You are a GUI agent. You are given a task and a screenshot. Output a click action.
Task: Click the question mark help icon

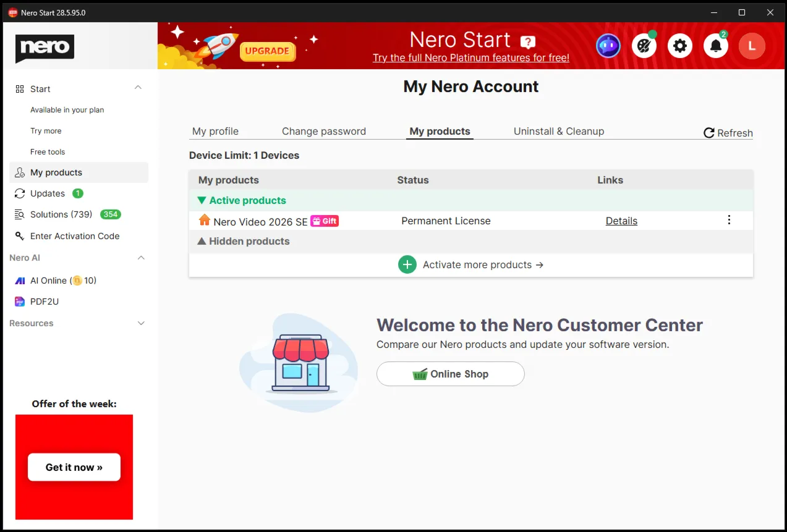pyautogui.click(x=527, y=42)
